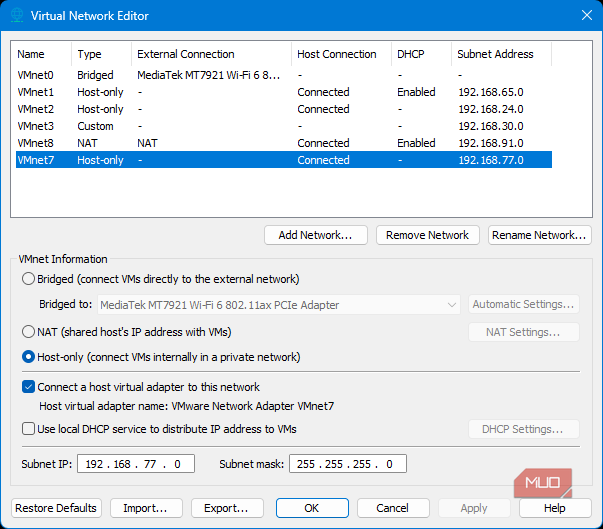
Task: Open Help for the network editor
Action: (555, 508)
